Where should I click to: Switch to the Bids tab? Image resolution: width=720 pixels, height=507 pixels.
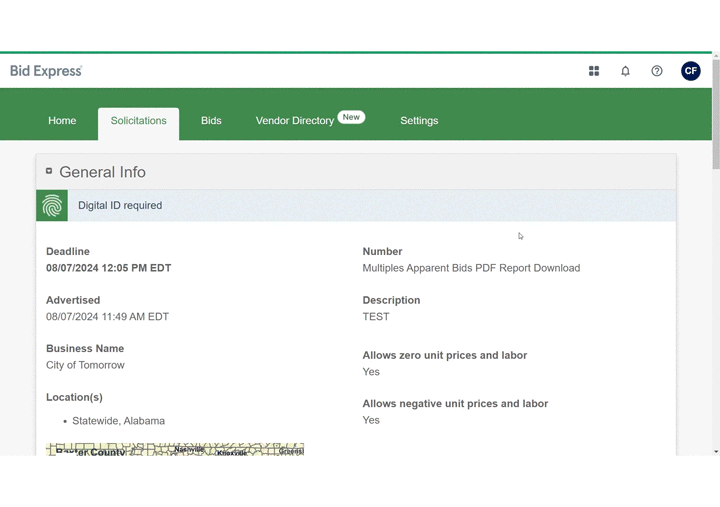(211, 121)
